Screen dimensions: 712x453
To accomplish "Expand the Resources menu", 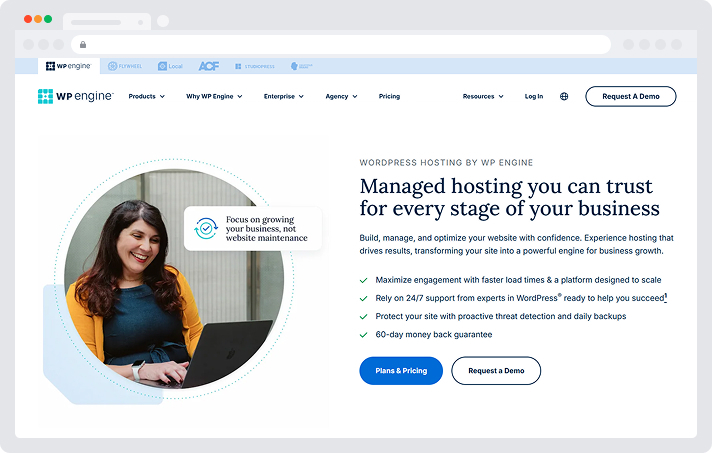I will click(x=483, y=96).
